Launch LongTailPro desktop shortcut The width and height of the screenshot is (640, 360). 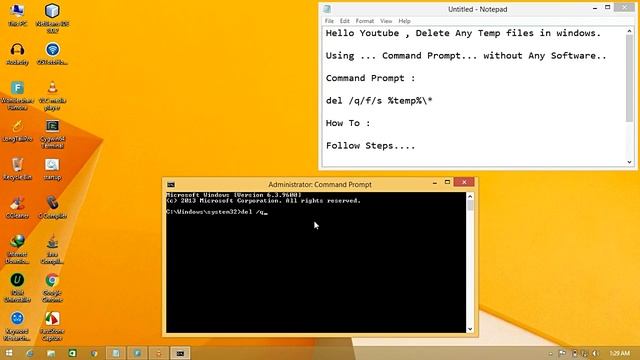[x=17, y=131]
